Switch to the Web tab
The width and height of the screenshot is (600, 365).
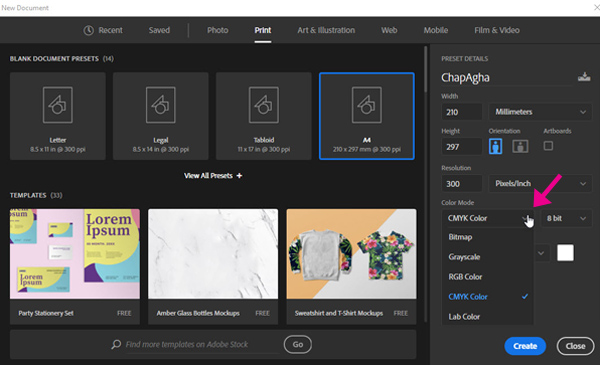pyautogui.click(x=389, y=30)
